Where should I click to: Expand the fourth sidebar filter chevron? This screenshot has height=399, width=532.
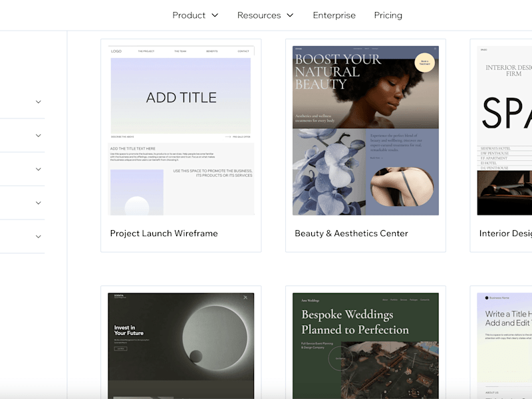pyautogui.click(x=39, y=203)
